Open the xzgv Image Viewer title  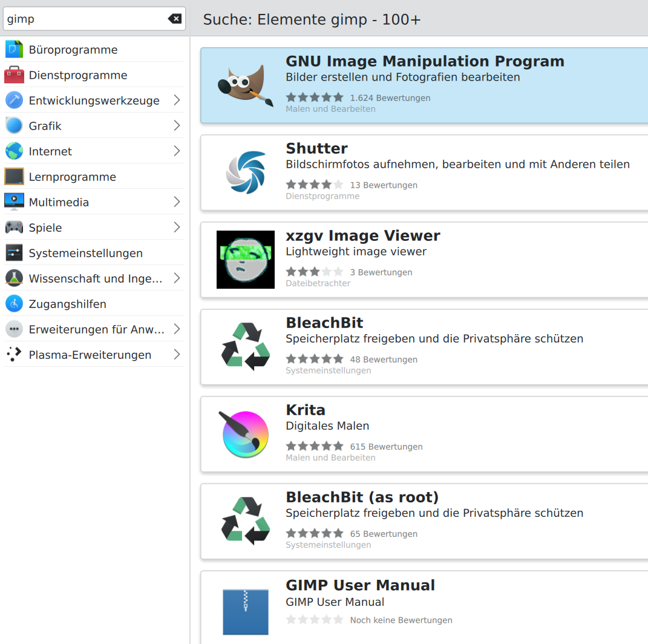(363, 235)
